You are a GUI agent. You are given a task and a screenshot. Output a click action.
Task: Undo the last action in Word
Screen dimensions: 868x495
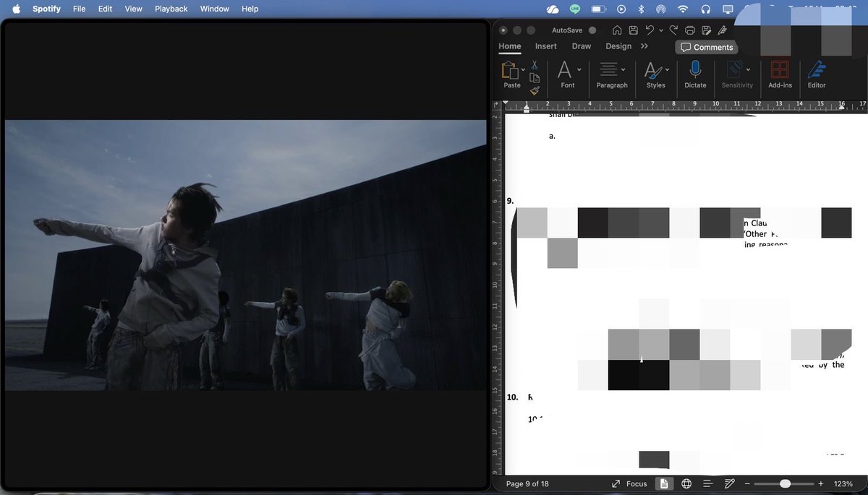650,30
